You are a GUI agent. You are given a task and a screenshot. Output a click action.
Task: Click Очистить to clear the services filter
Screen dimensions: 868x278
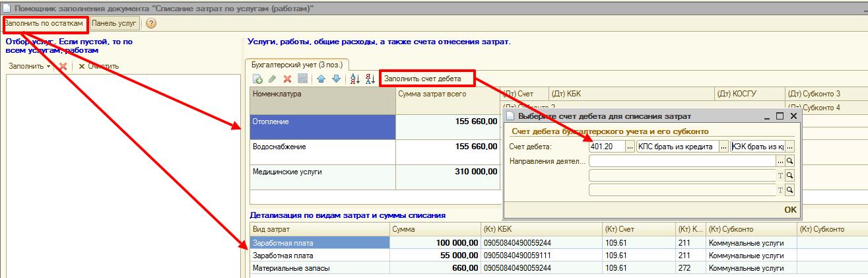pyautogui.click(x=98, y=66)
